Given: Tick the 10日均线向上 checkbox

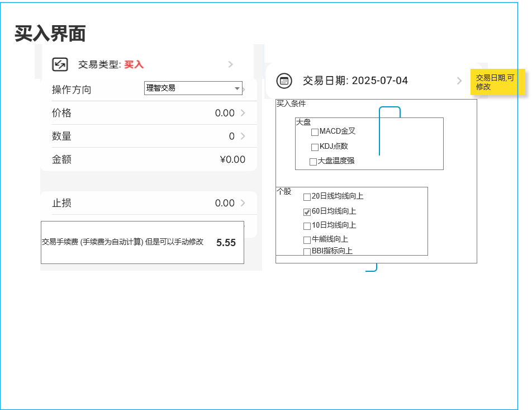Looking at the screenshot, I should [x=307, y=226].
